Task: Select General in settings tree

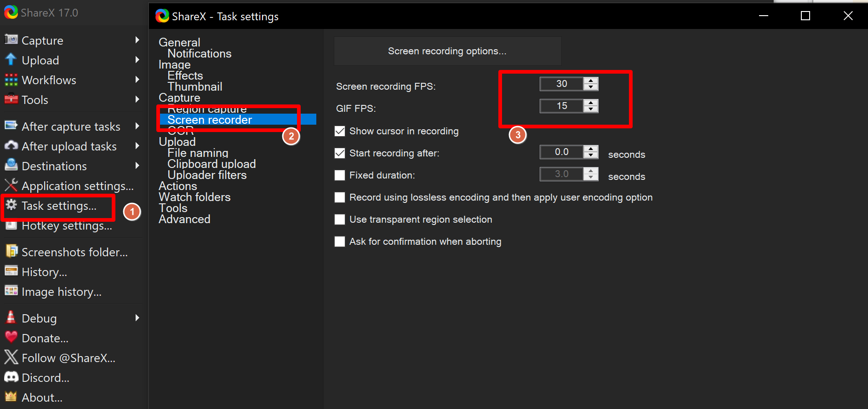Action: 179,42
